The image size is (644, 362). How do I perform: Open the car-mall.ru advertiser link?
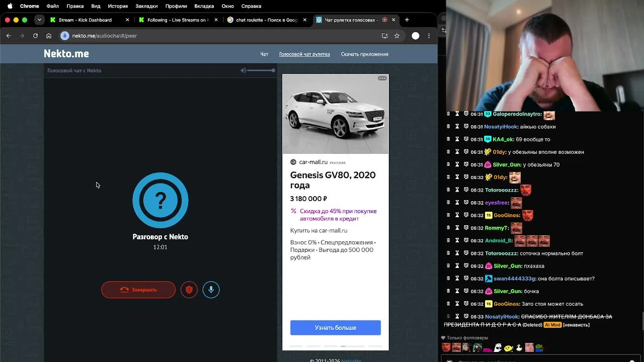[313, 162]
